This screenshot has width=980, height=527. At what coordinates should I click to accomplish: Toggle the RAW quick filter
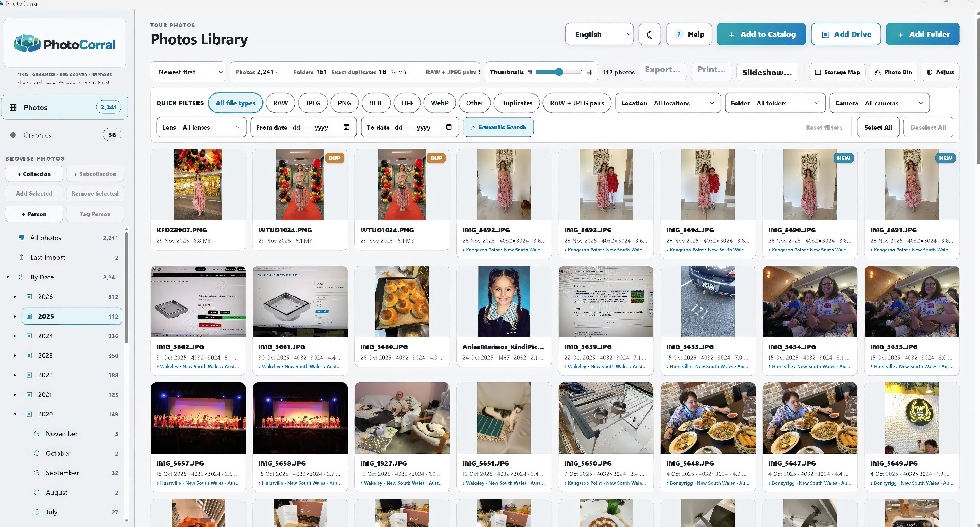280,103
